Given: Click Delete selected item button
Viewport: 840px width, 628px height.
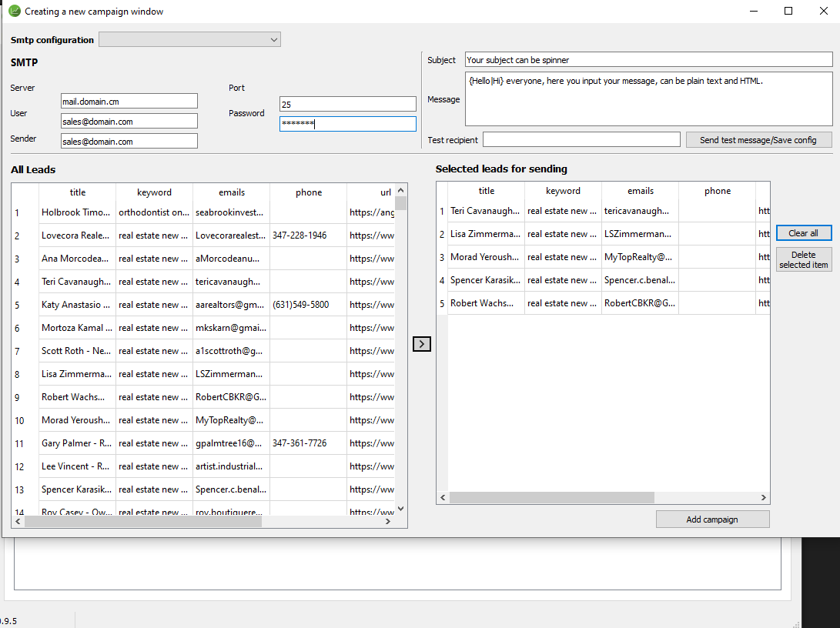Looking at the screenshot, I should point(803,259).
